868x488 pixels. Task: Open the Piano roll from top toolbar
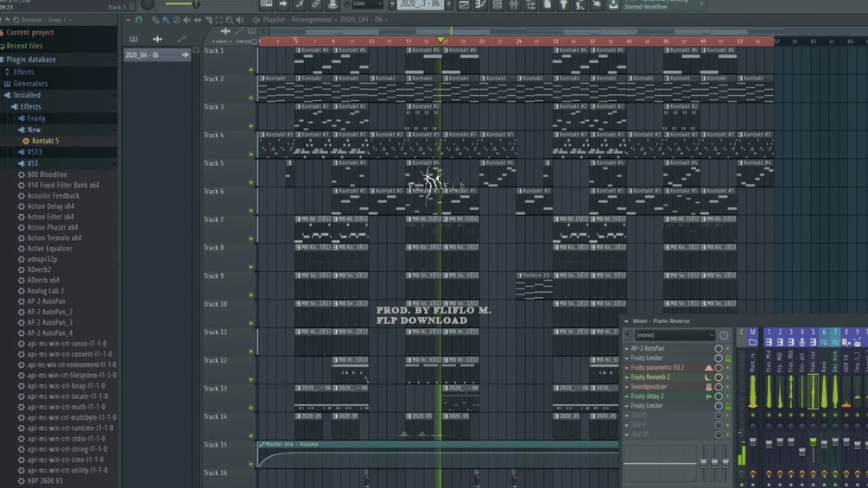coord(480,4)
